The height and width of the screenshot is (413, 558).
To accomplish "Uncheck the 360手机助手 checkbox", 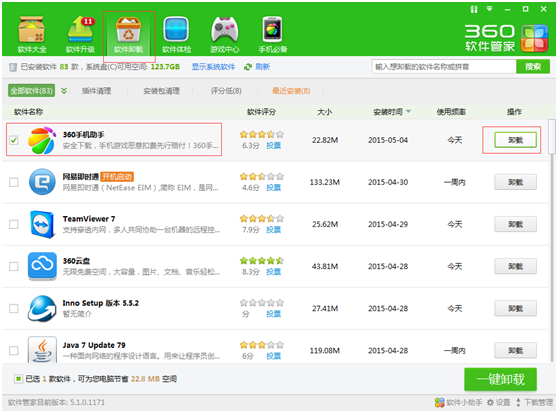I will [x=14, y=140].
